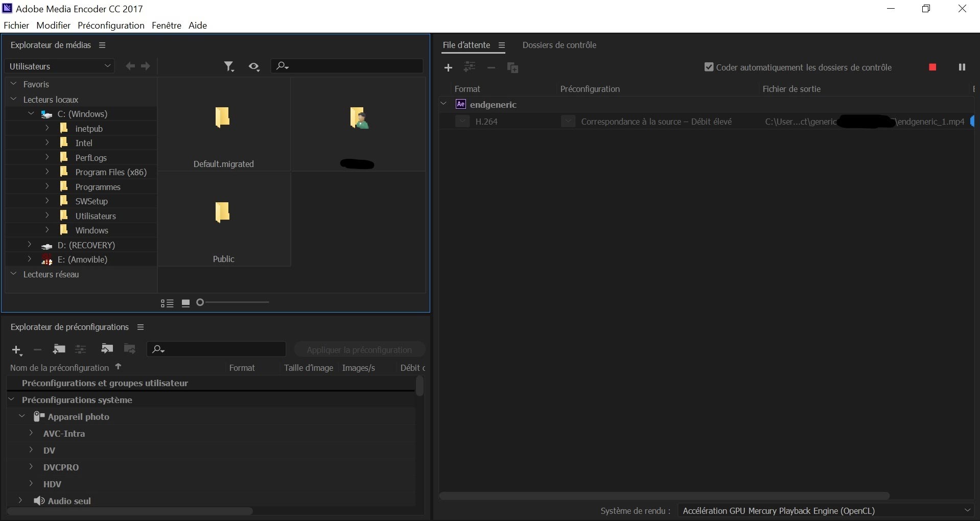Image resolution: width=980 pixels, height=521 pixels.
Task: Click the After Effects icon beside endgeneric
Action: coord(461,104)
